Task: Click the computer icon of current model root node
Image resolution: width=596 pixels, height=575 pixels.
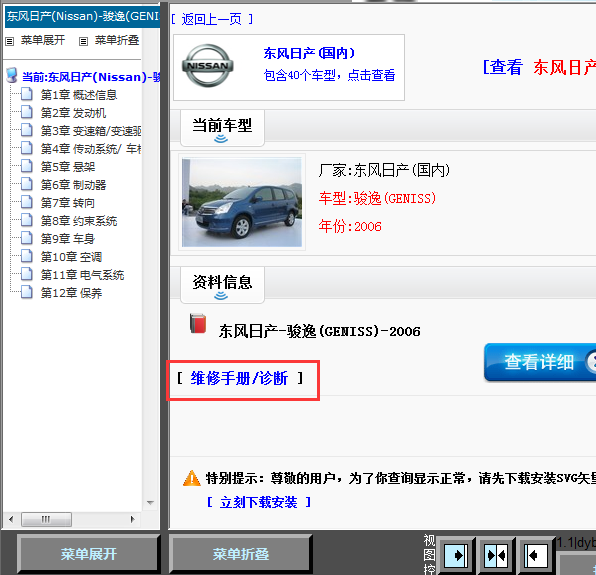Action: pos(12,75)
